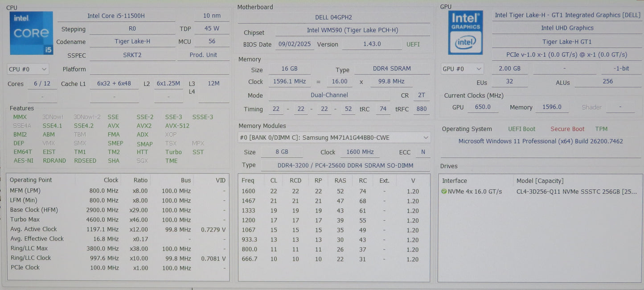Open the GPU #0 selector dropdown
This screenshot has width=644, height=290.
(462, 68)
